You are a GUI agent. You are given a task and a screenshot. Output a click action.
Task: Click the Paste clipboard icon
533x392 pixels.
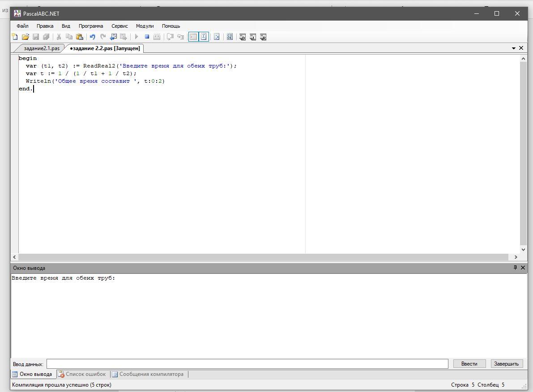pos(80,37)
